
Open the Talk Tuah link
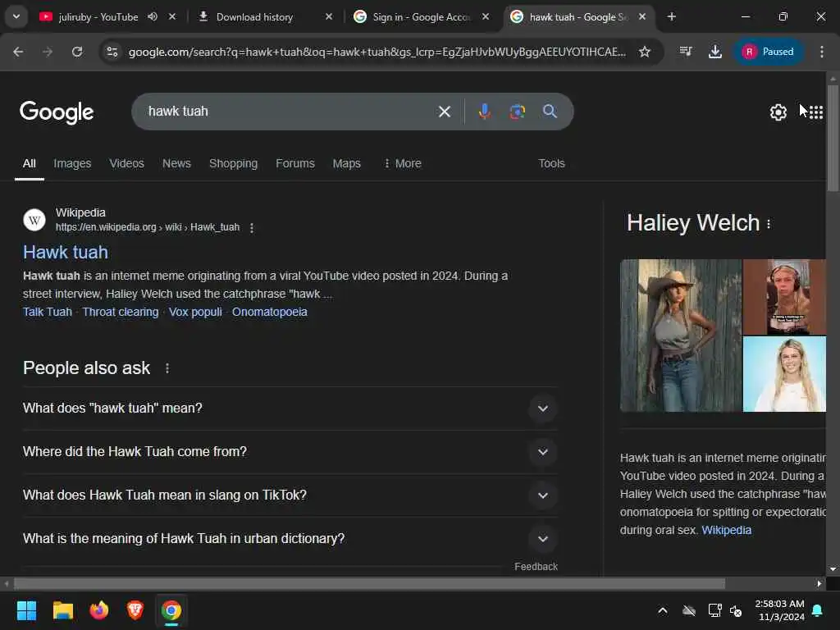click(47, 312)
